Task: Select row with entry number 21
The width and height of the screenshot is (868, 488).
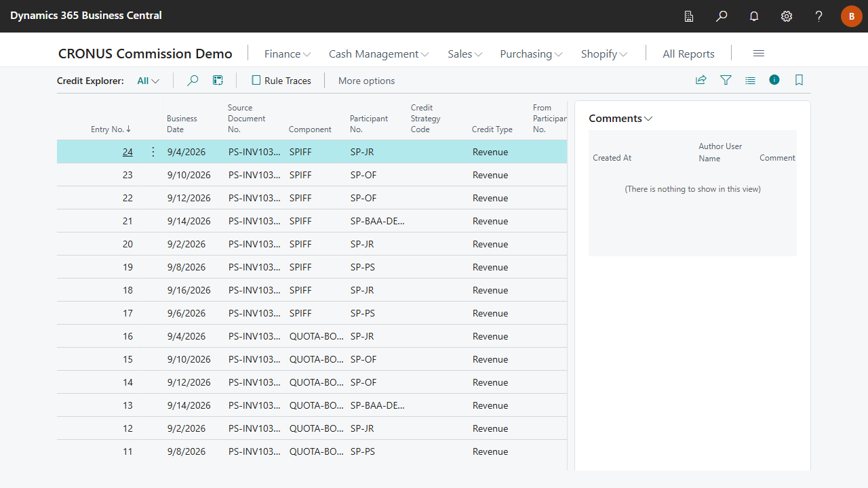Action: tap(312, 221)
